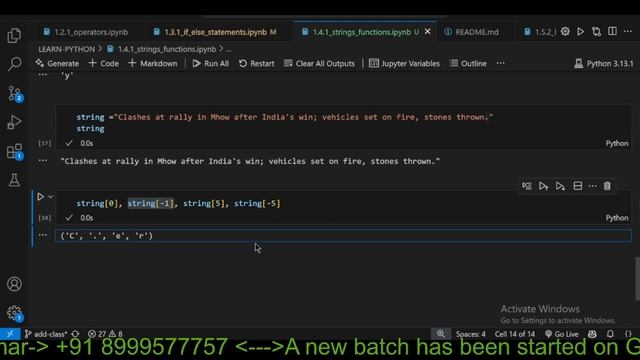Open the Search view in activity bar
Viewport: 640px width, 360px height.
click(14, 64)
